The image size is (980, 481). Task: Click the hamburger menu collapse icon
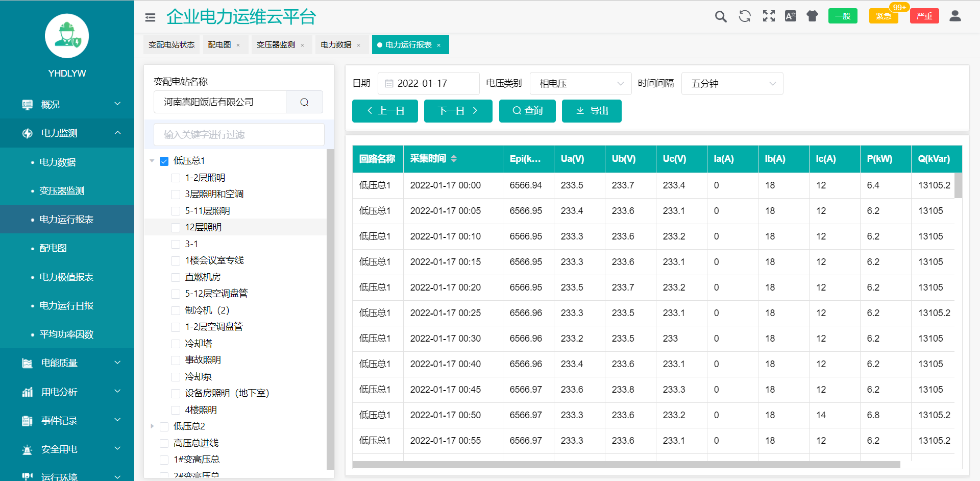[150, 17]
